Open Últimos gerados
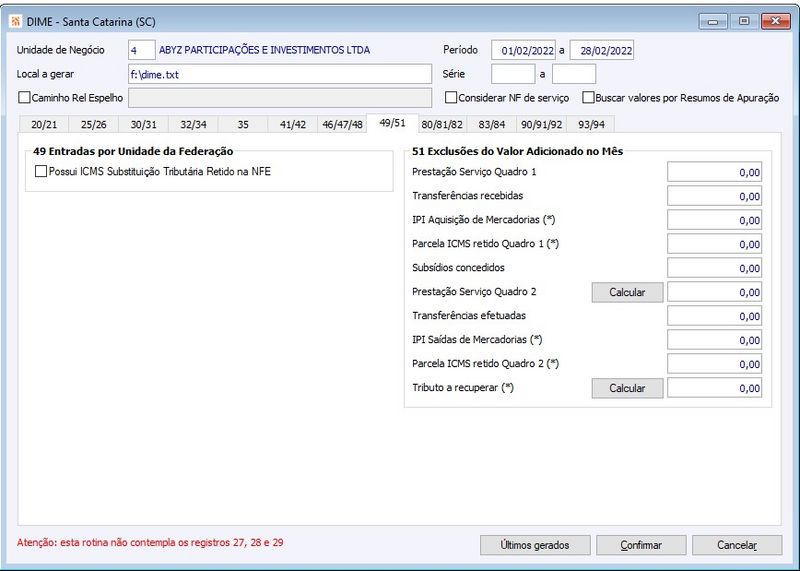 tap(535, 545)
